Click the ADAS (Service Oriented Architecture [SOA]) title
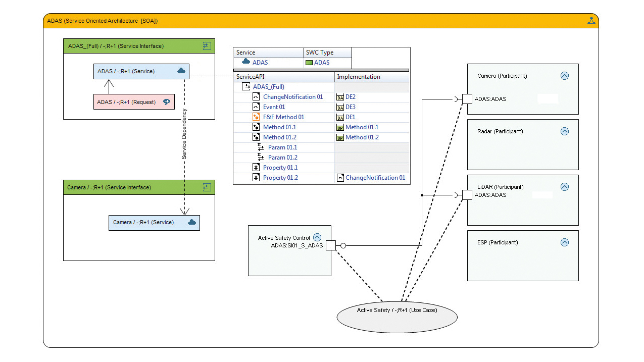 point(102,21)
